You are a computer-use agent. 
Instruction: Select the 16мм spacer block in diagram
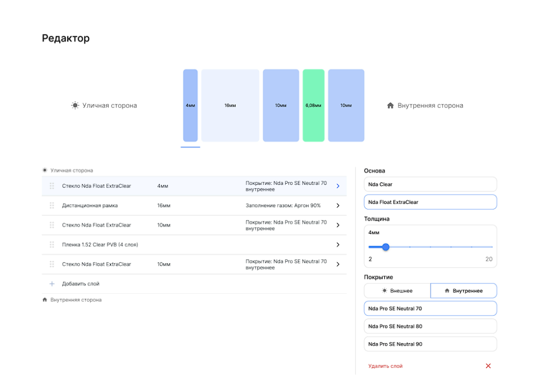pos(230,106)
